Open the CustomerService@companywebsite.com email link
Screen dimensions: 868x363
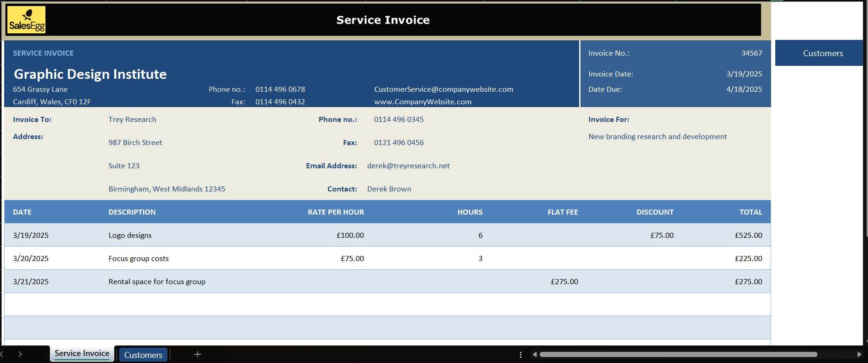pos(443,89)
